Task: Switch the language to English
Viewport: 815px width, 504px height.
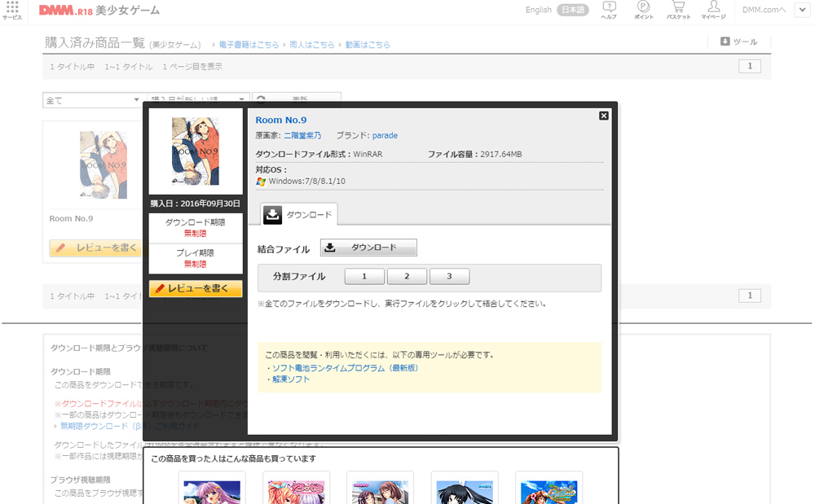Action: point(538,11)
